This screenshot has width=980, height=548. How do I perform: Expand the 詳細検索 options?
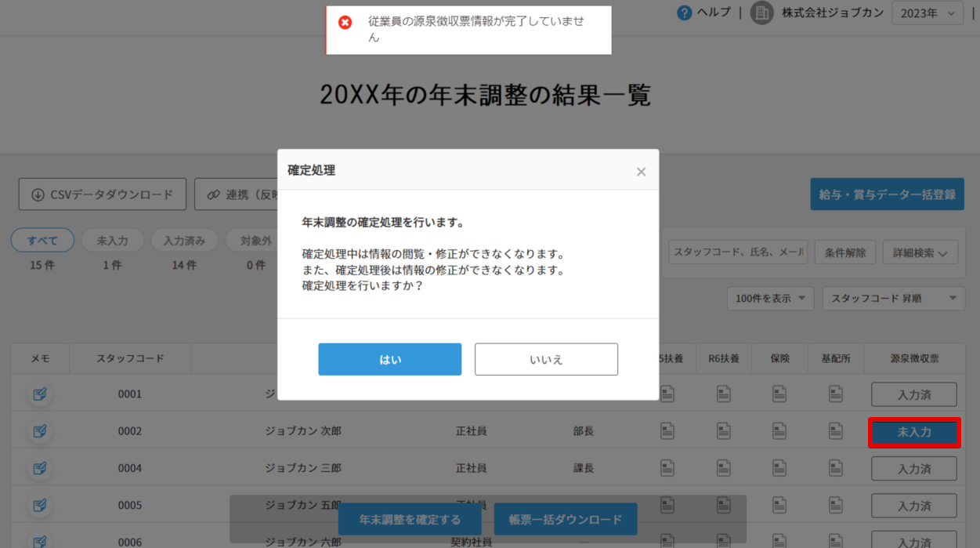pyautogui.click(x=920, y=253)
